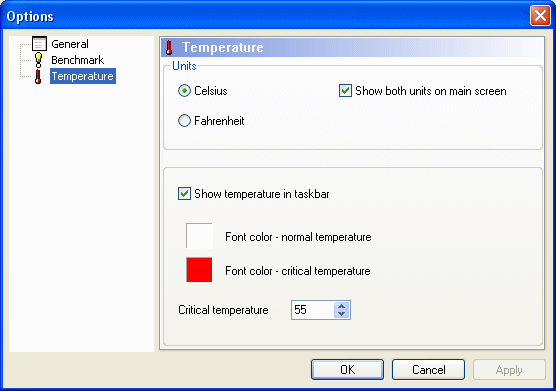The image size is (556, 391).
Task: Click the thermometer icon in Temperature header
Action: (x=169, y=48)
